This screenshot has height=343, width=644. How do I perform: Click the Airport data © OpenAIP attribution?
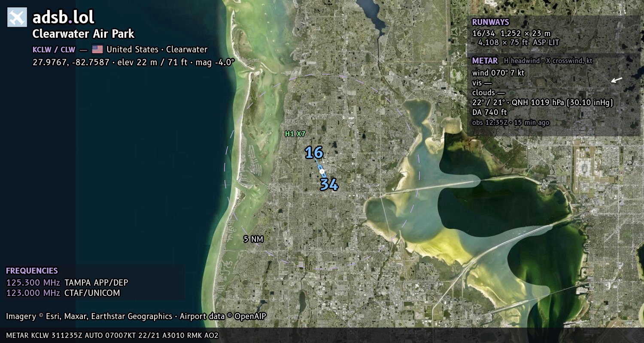click(x=223, y=316)
